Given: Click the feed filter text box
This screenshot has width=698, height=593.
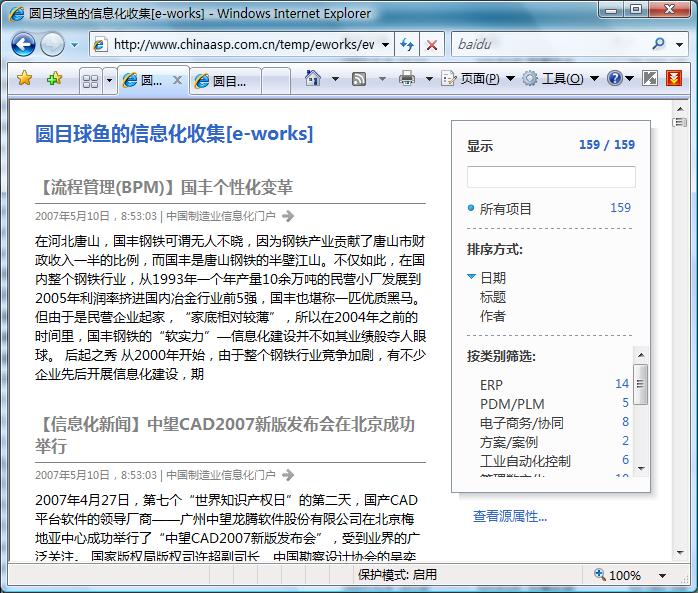Looking at the screenshot, I should [x=551, y=177].
